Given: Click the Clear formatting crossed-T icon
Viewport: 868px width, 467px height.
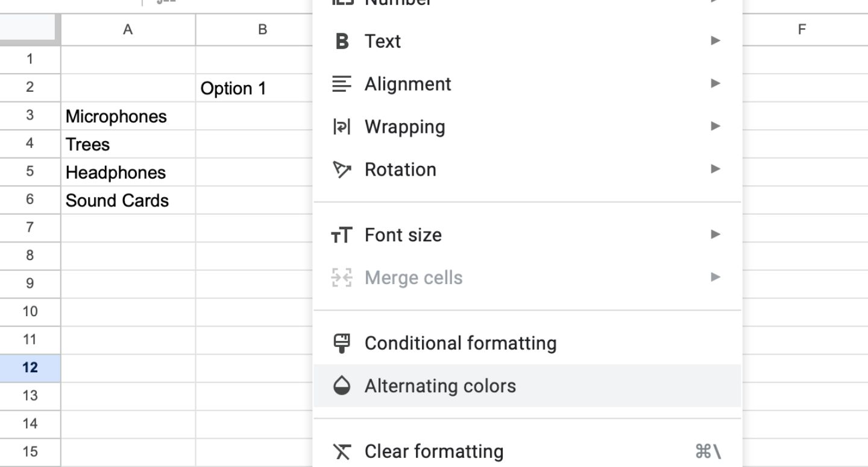Looking at the screenshot, I should click(342, 451).
